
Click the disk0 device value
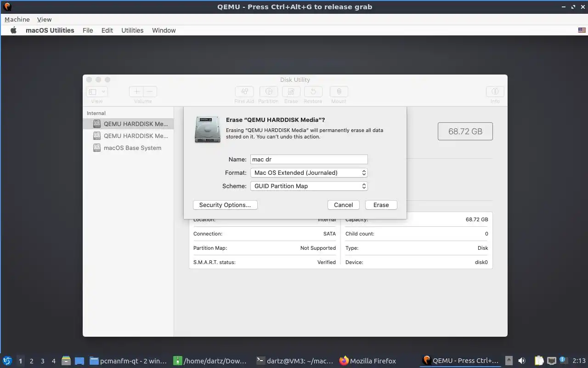(x=481, y=262)
